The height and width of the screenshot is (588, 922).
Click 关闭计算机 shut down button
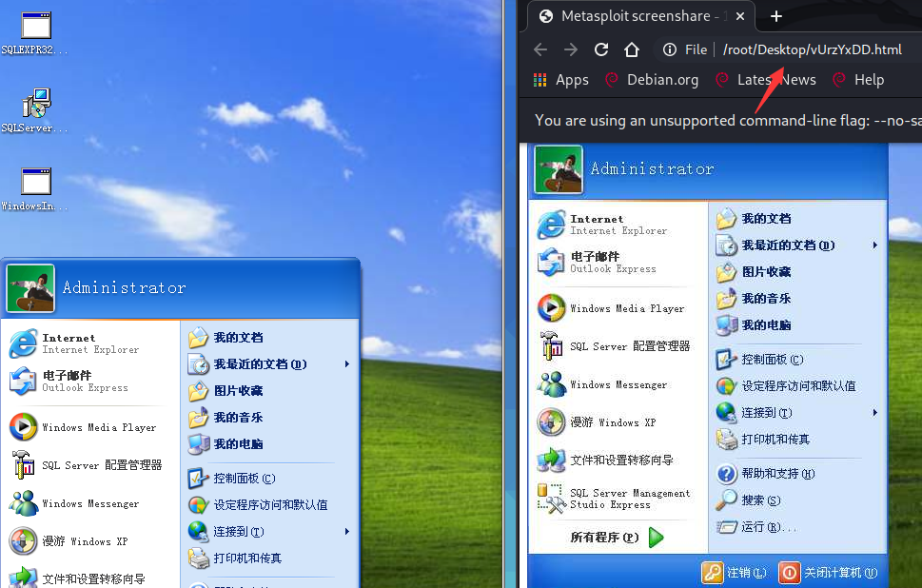pyautogui.click(x=829, y=572)
